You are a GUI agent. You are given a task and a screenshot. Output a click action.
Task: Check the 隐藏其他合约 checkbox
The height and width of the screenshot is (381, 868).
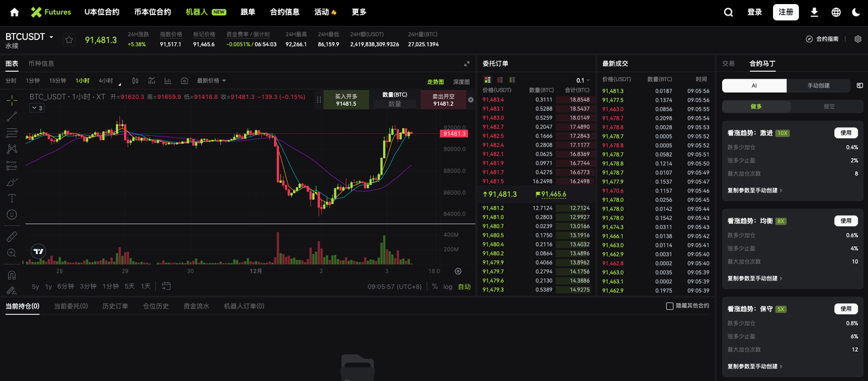[670, 306]
